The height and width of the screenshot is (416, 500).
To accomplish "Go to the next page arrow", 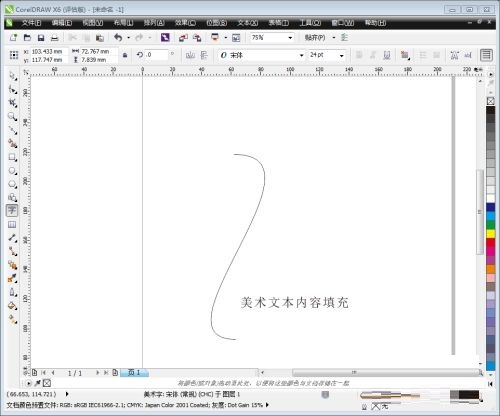I will pos(98,372).
